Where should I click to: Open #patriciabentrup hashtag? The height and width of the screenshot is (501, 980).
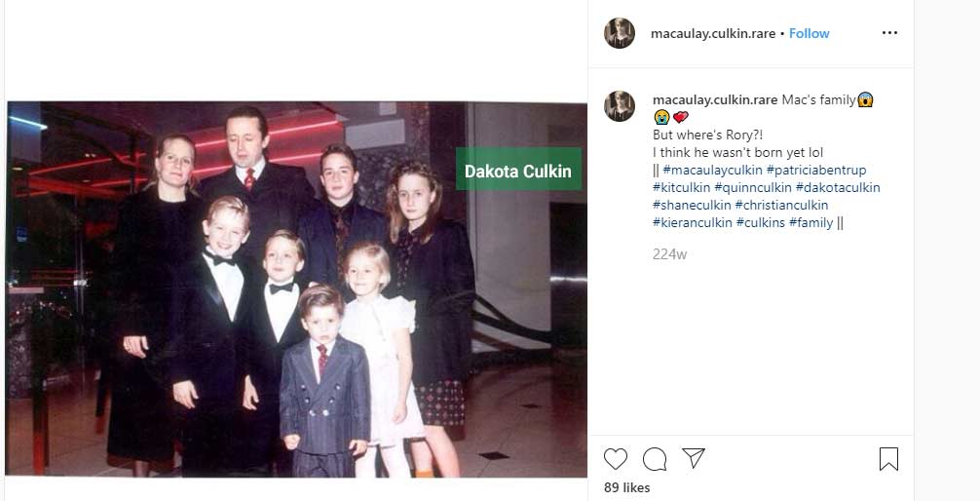[x=816, y=171]
